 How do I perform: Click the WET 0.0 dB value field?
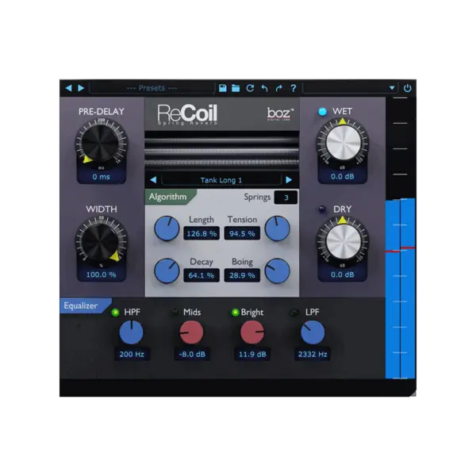click(x=343, y=176)
